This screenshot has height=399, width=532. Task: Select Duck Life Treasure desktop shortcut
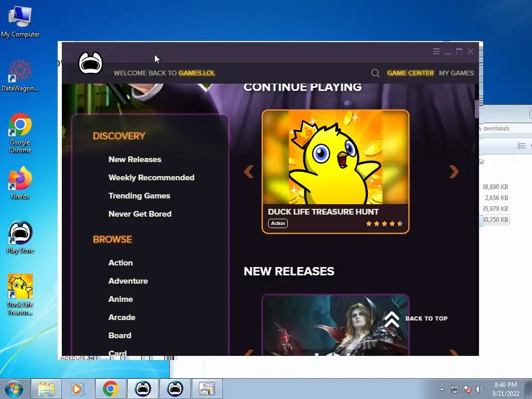pos(20,295)
